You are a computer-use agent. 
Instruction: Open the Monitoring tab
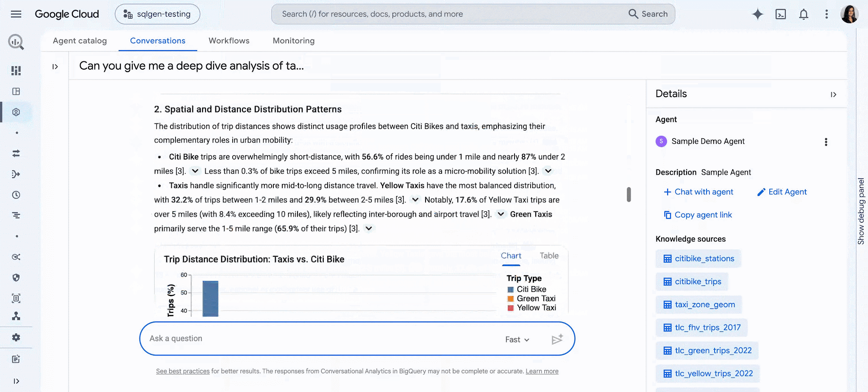pyautogui.click(x=294, y=41)
